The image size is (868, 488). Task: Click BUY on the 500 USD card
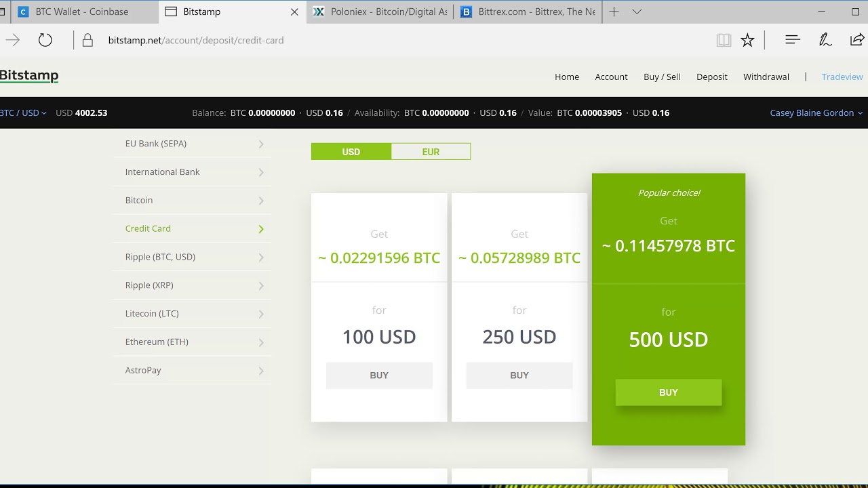coord(669,392)
